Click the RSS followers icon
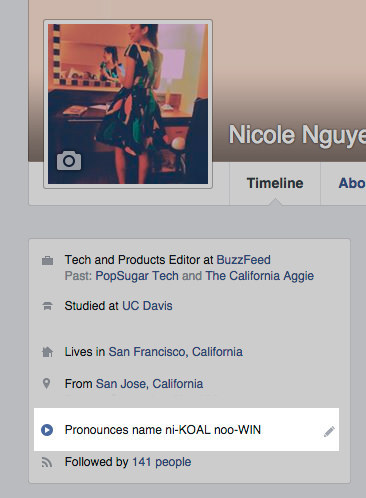This screenshot has width=366, height=498. (x=47, y=462)
